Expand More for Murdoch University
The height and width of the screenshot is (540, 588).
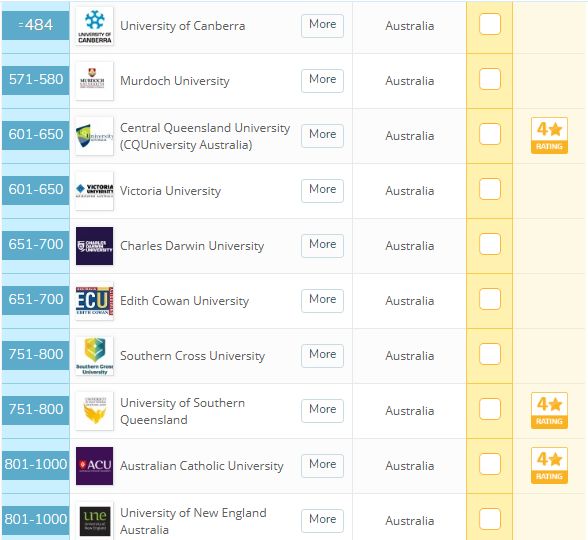[x=322, y=81]
